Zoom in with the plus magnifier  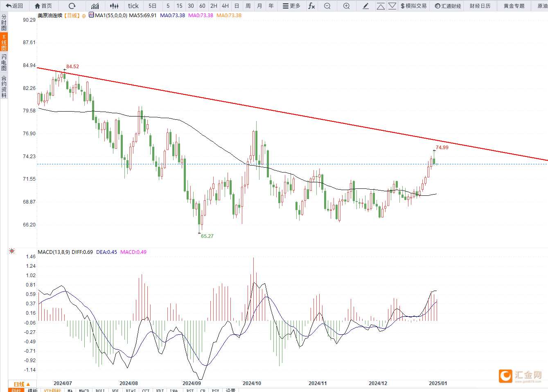pos(346,6)
